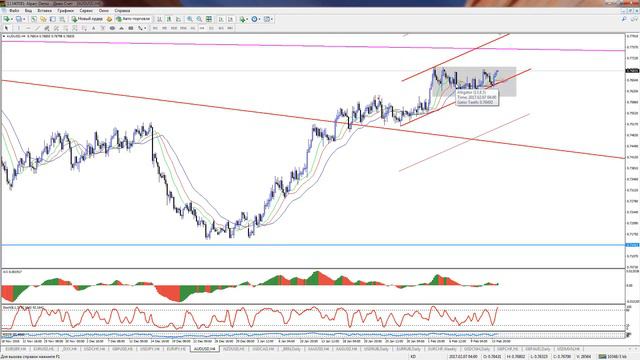The height and width of the screenshot is (360, 640).
Task: Expand the arrows objects dropdown
Action: [x=145, y=28]
